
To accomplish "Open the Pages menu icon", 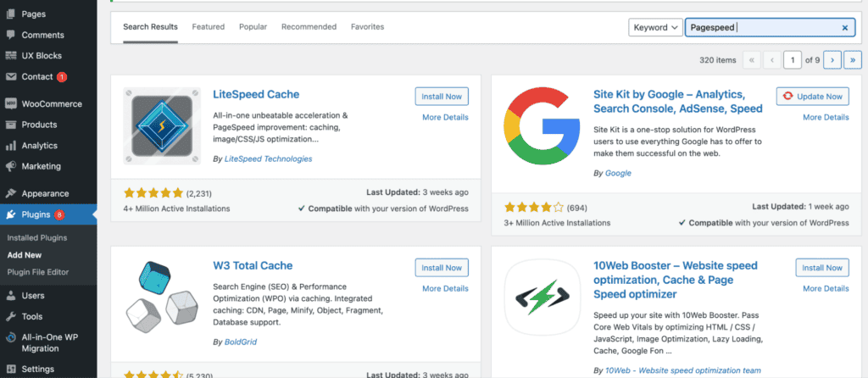I will pyautogui.click(x=10, y=14).
